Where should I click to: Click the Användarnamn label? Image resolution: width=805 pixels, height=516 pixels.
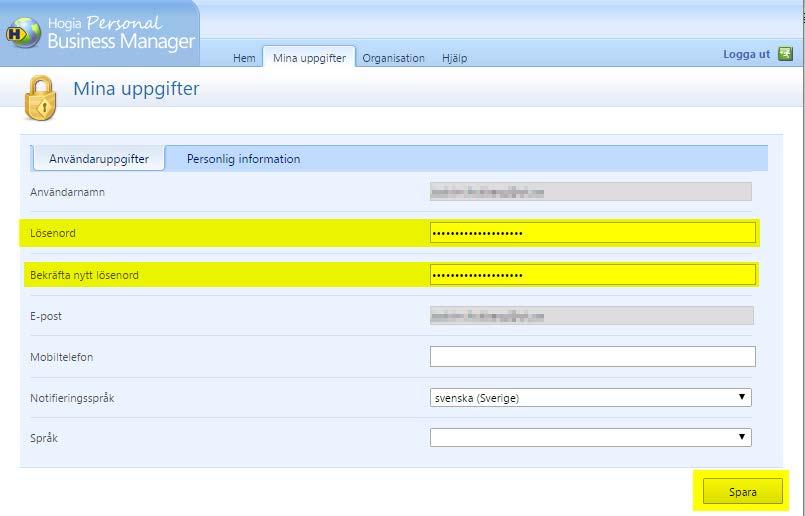pos(67,192)
